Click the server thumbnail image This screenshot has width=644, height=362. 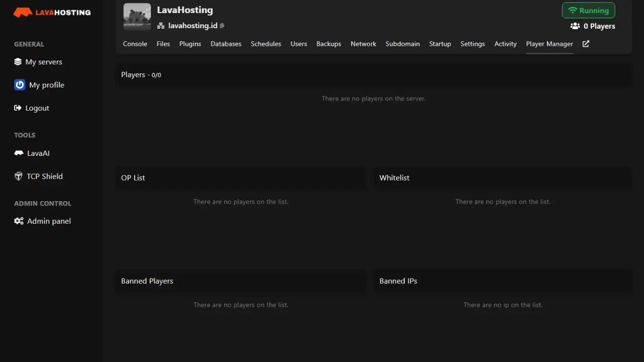pos(136,16)
